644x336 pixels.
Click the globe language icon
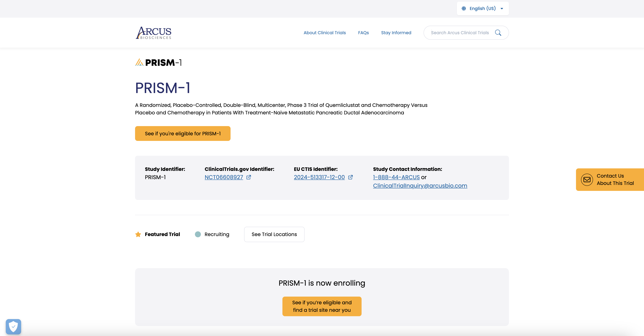pyautogui.click(x=464, y=8)
